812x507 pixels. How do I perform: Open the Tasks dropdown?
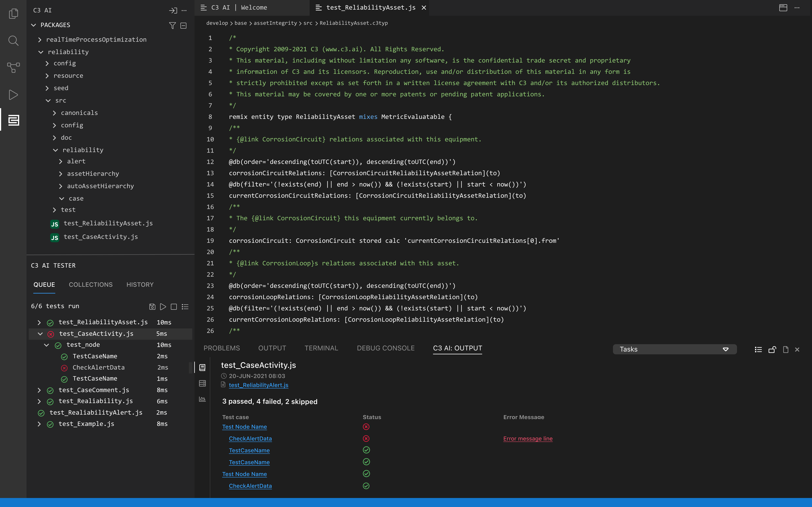[x=674, y=349]
